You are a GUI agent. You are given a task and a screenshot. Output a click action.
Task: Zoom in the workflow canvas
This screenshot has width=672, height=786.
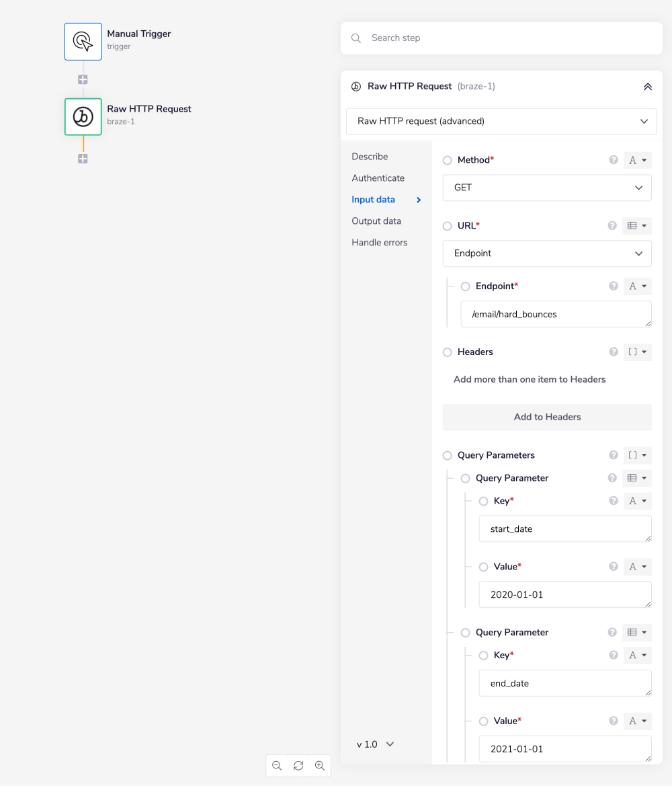point(320,766)
